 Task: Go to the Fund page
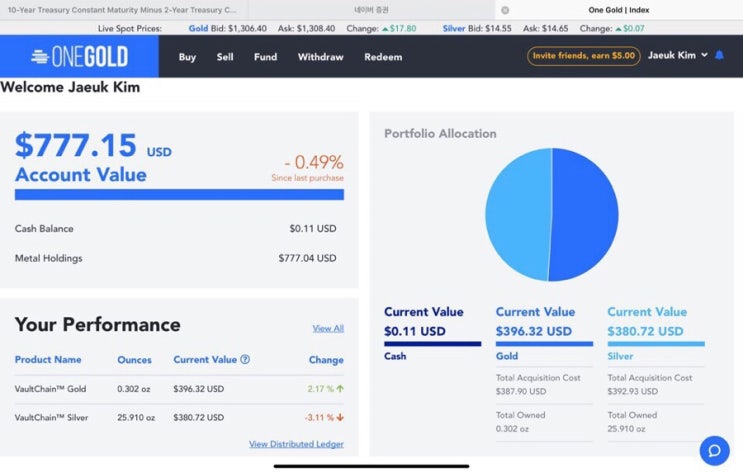coord(265,57)
